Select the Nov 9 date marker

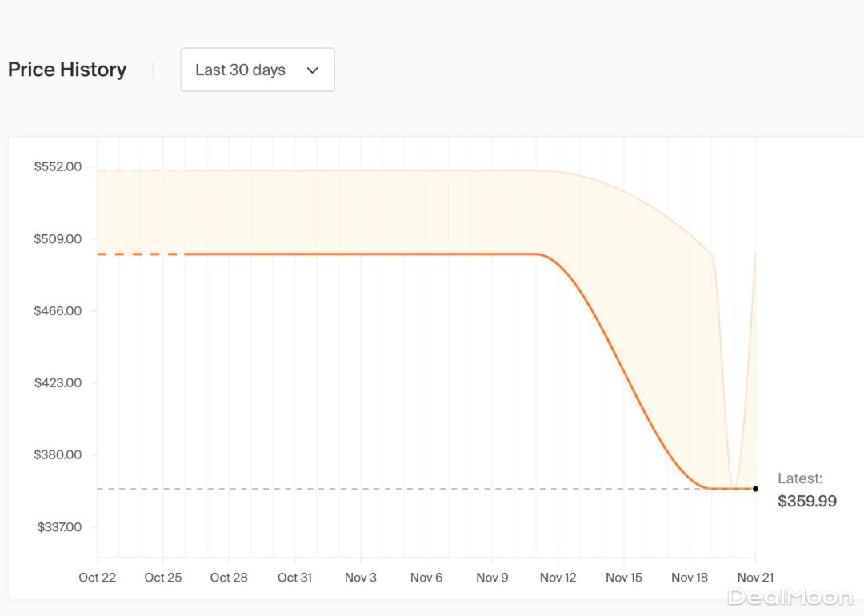492,578
